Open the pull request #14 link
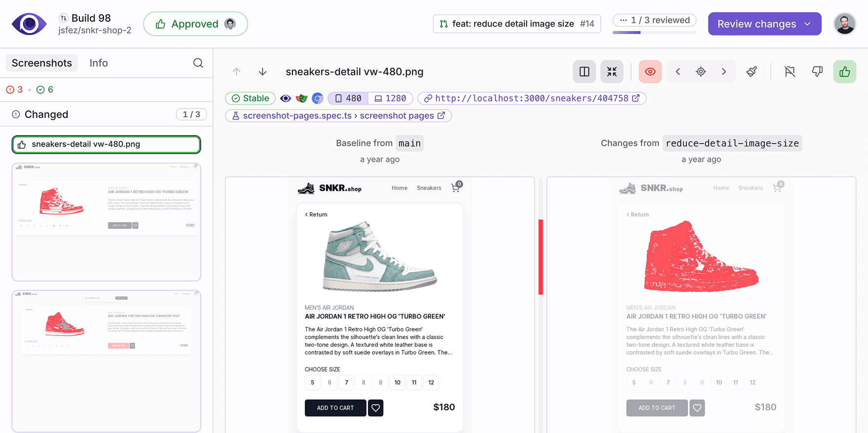The height and width of the screenshot is (433, 868). (x=516, y=24)
